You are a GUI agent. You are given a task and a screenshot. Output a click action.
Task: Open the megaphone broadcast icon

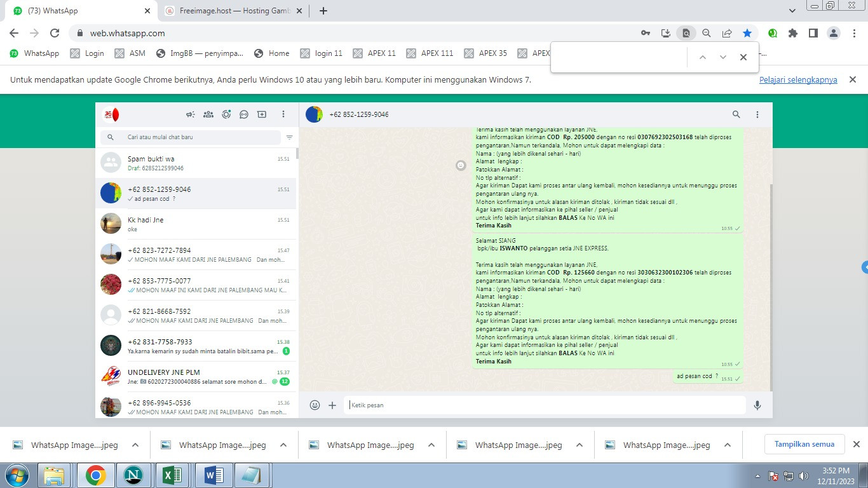point(190,114)
